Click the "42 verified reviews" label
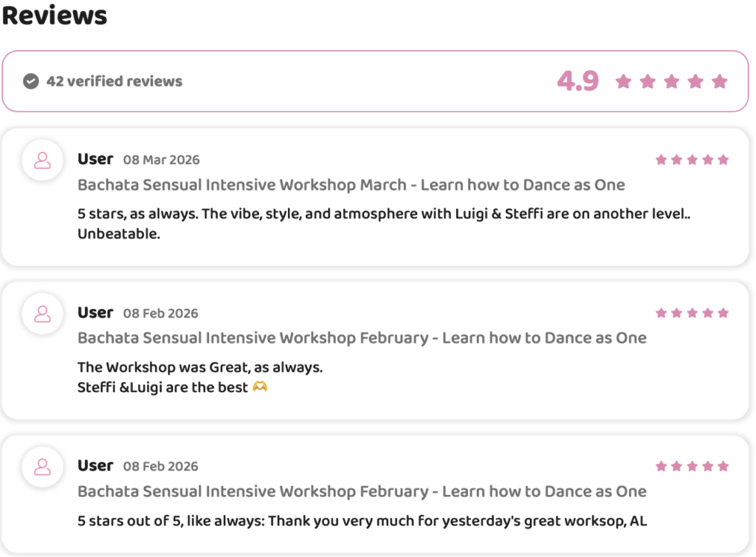Image resolution: width=756 pixels, height=557 pixels. 114,81
